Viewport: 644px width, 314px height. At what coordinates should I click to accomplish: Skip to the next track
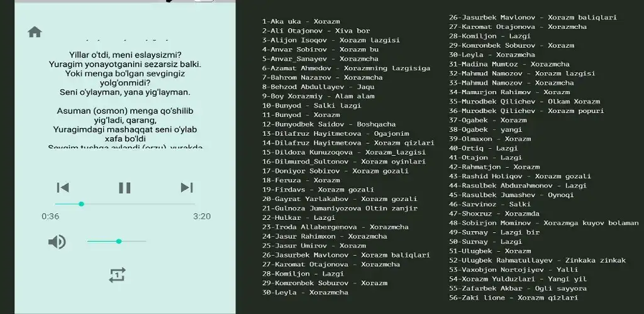tap(186, 187)
